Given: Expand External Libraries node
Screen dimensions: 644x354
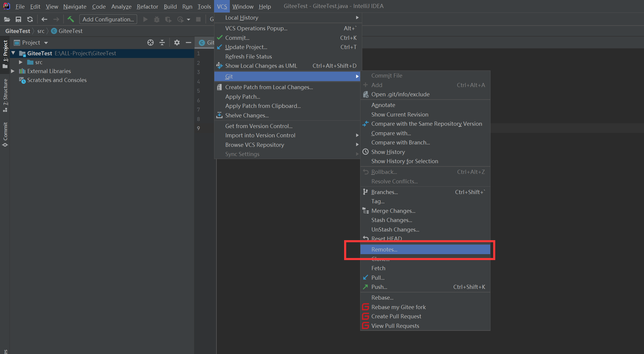Looking at the screenshot, I should point(13,71).
